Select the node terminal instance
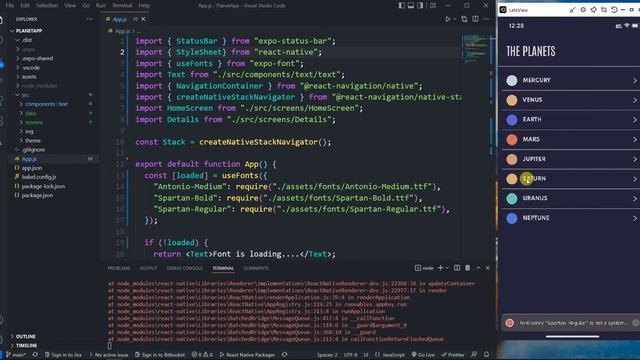The image size is (640, 360). tap(424, 268)
